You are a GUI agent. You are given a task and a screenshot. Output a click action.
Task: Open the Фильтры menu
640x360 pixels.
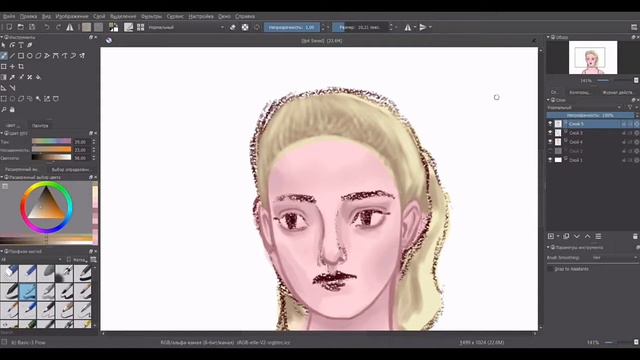[151, 16]
